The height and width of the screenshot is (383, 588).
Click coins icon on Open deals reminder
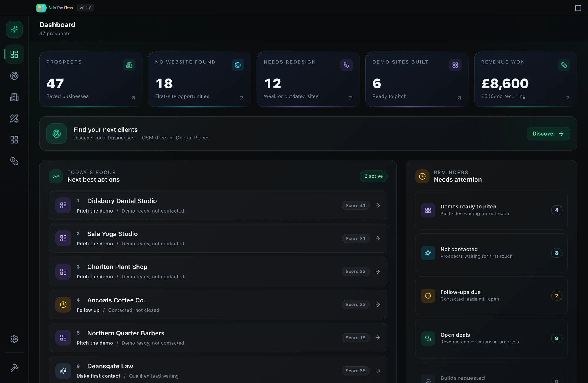[428, 339]
